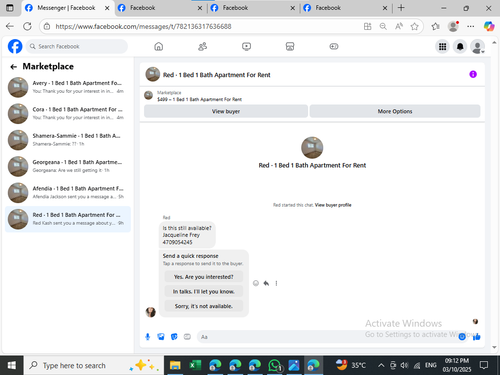Switch to the fourth Facebook tab
Image resolution: width=500 pixels, height=375 pixels.
(345, 8)
